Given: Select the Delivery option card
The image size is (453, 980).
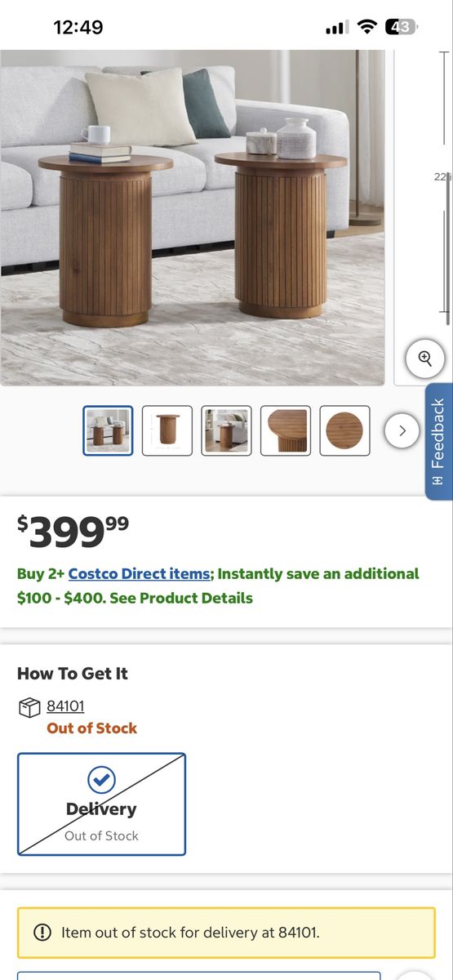Looking at the screenshot, I should coord(102,804).
